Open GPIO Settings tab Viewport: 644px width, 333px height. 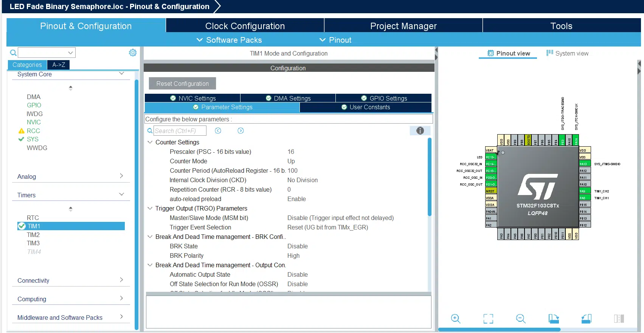tap(383, 98)
